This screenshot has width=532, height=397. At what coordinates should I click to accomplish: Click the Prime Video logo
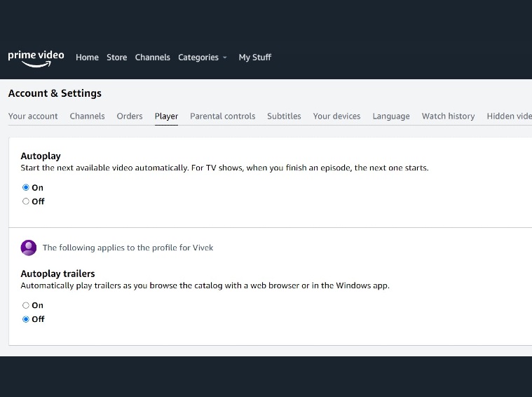click(36, 58)
